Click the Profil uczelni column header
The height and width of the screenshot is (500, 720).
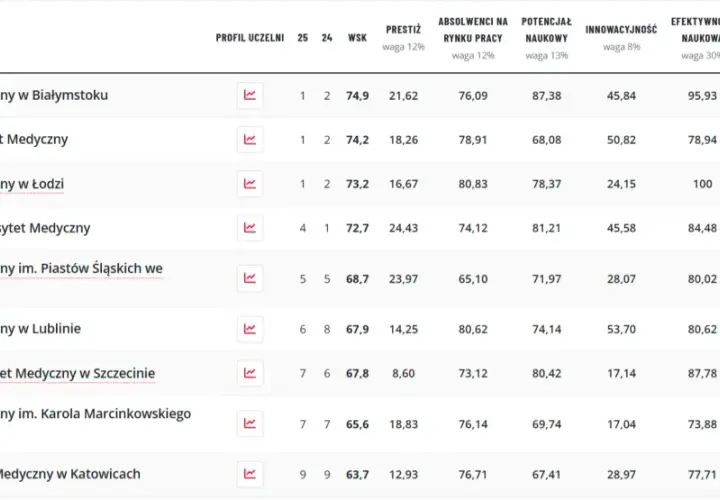250,38
